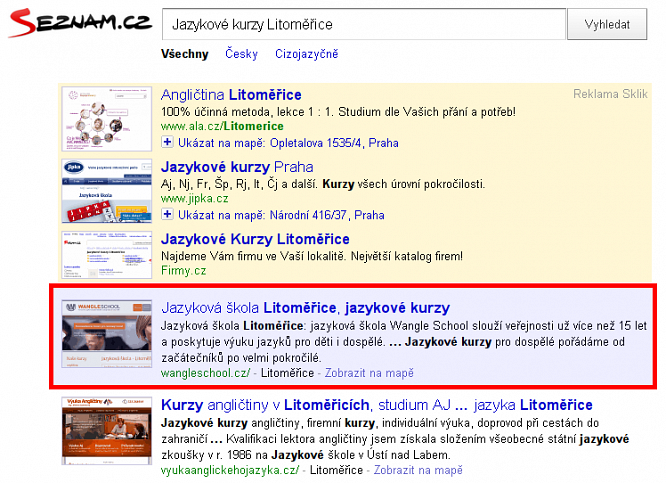
Task: Select the Všechny filter tab
Action: click(185, 54)
